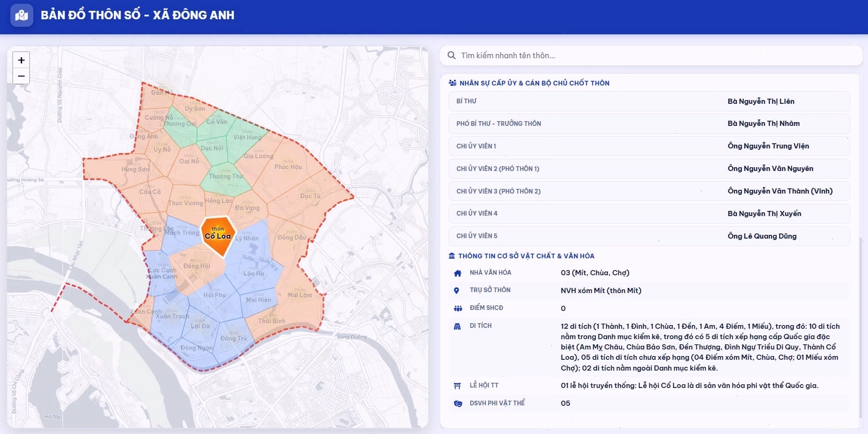Click the Trụ sở thôn location pin icon
This screenshot has width=868, height=434.
point(456,291)
